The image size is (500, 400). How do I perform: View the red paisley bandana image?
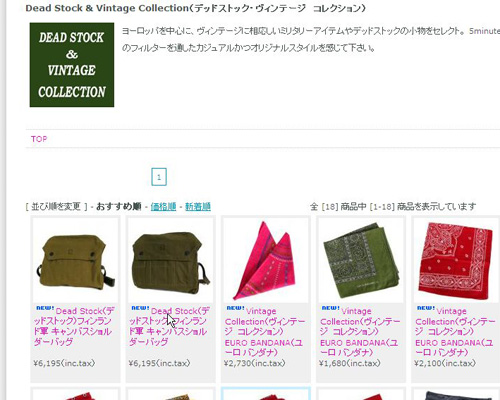(456, 260)
